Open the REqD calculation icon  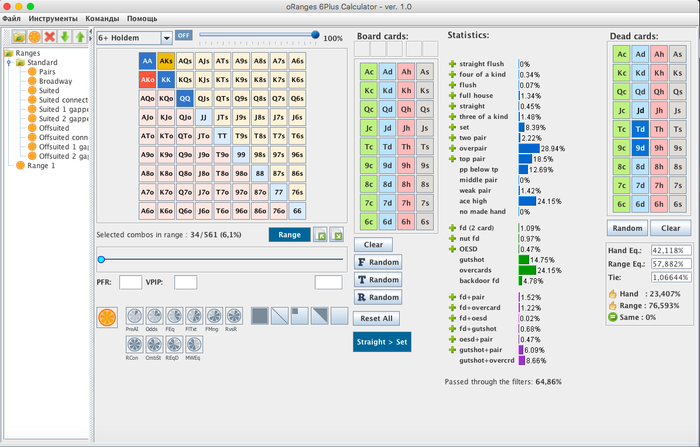tap(174, 345)
